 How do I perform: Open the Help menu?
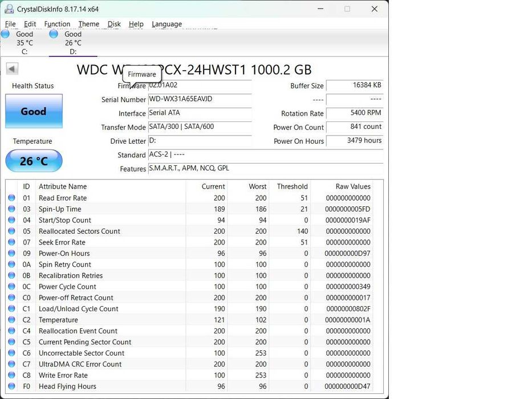[136, 24]
